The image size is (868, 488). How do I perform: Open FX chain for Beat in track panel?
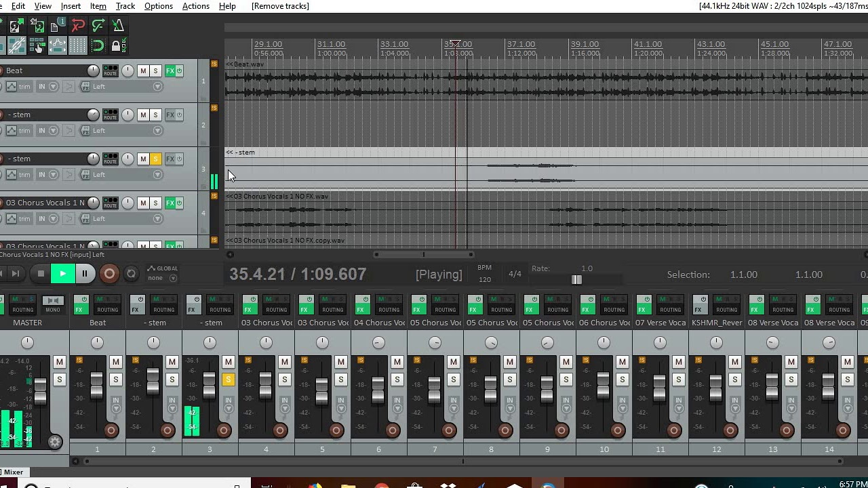click(170, 70)
